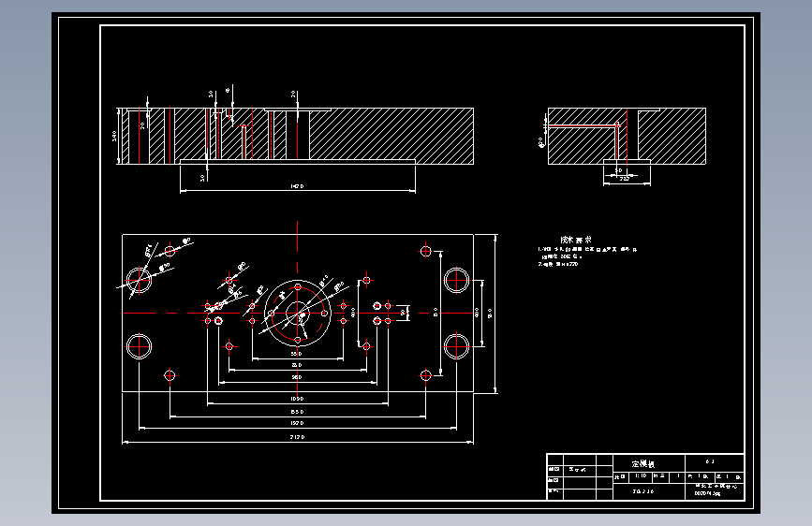This screenshot has width=812, height=526.
Task: Click the 定模板 title block name
Action: (x=643, y=464)
